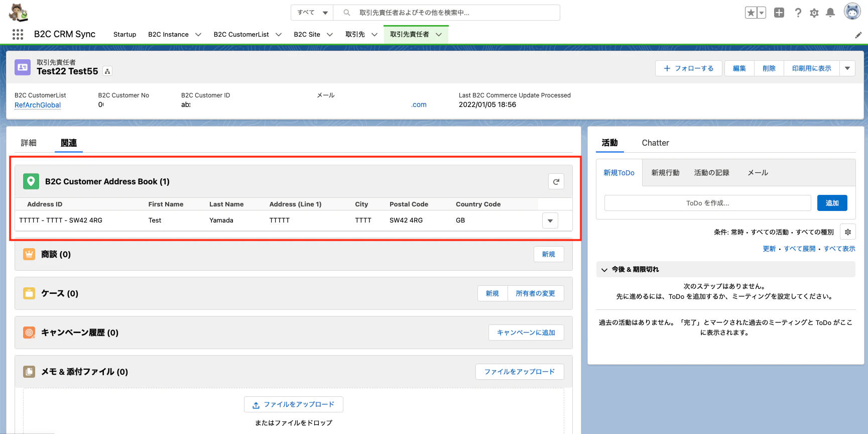This screenshot has height=434, width=868.
Task: Click the 編集 button
Action: point(739,68)
